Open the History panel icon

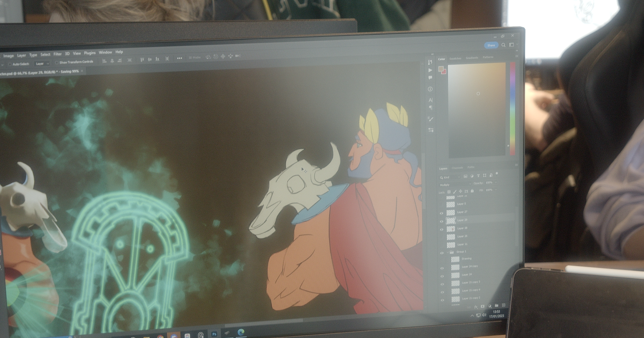click(x=430, y=62)
